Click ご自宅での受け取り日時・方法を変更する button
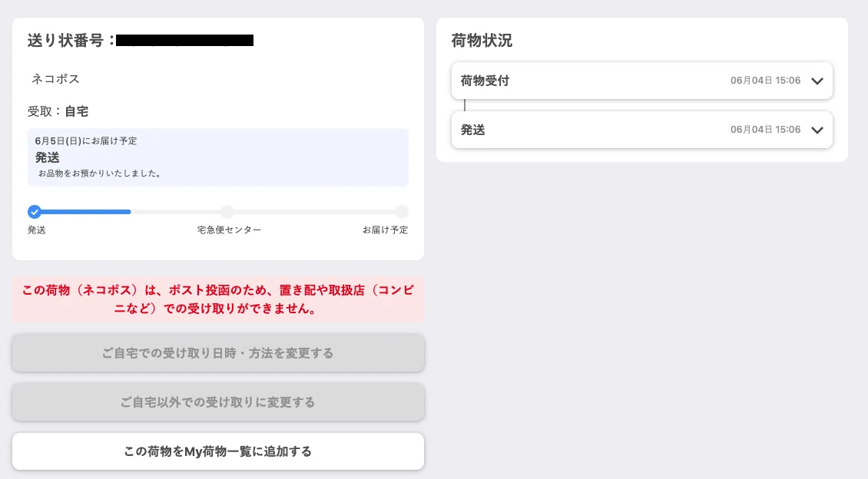The height and width of the screenshot is (479, 868). [x=218, y=353]
